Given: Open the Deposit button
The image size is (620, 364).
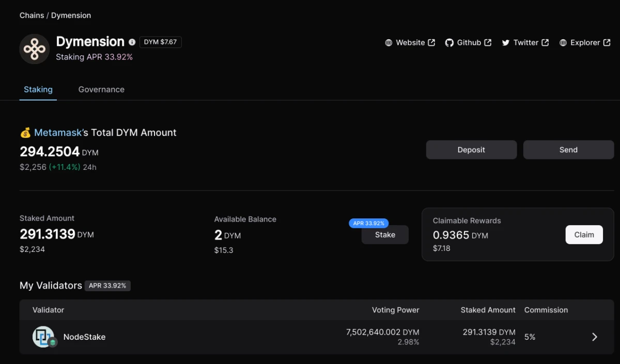Looking at the screenshot, I should (471, 150).
